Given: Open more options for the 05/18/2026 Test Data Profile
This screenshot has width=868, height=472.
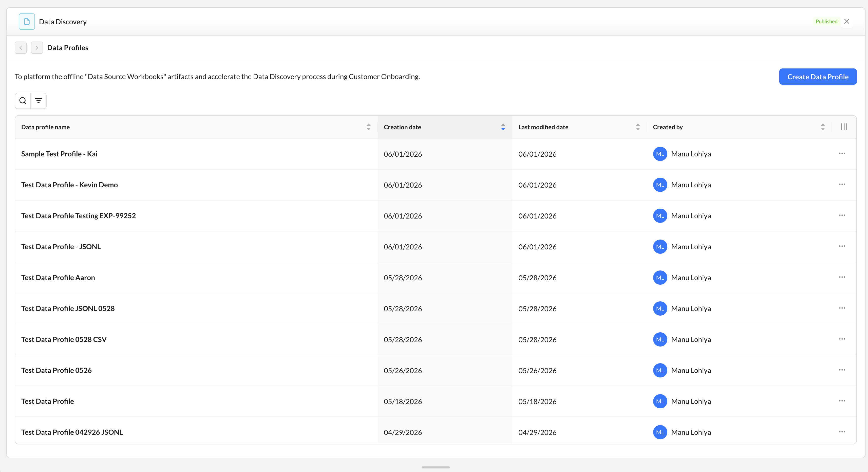Looking at the screenshot, I should (x=842, y=401).
